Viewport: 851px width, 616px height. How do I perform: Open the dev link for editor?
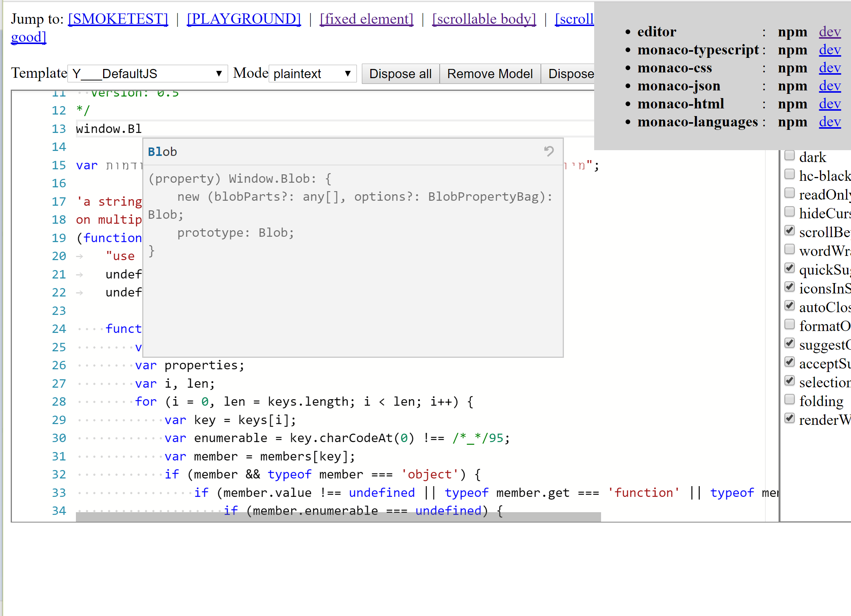(x=830, y=32)
